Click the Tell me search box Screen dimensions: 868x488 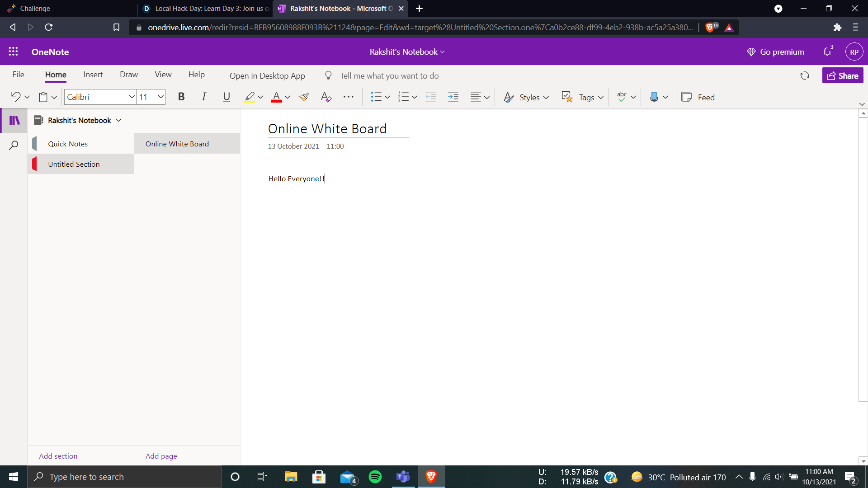tap(389, 76)
